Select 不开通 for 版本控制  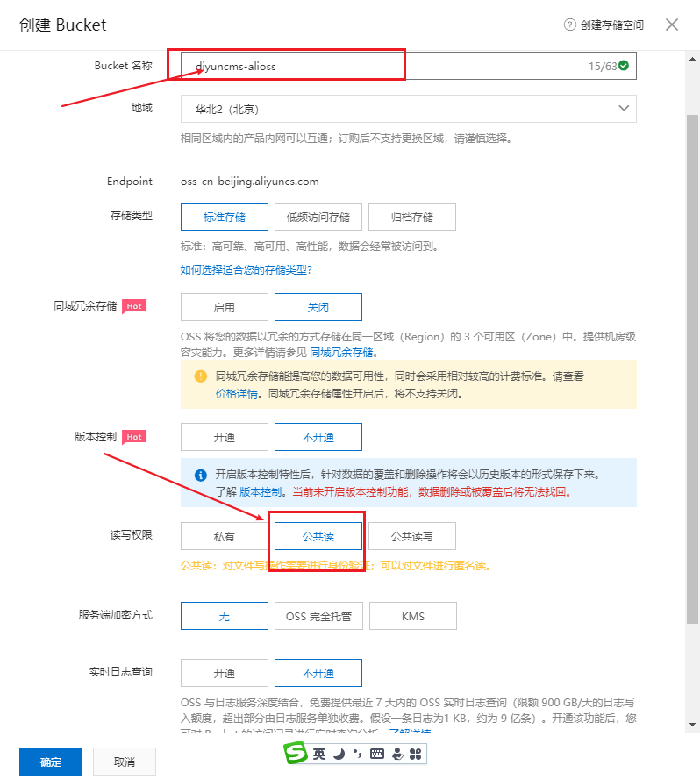pos(318,437)
